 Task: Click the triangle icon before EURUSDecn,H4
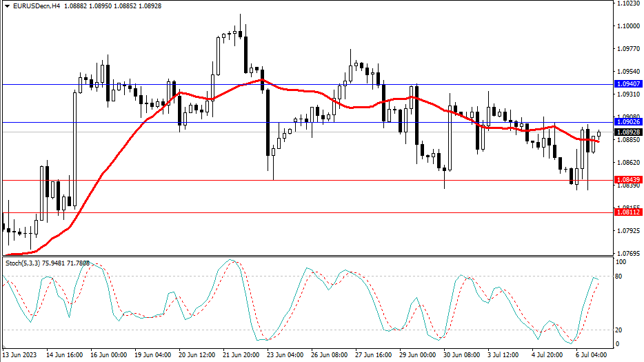tap(7, 6)
